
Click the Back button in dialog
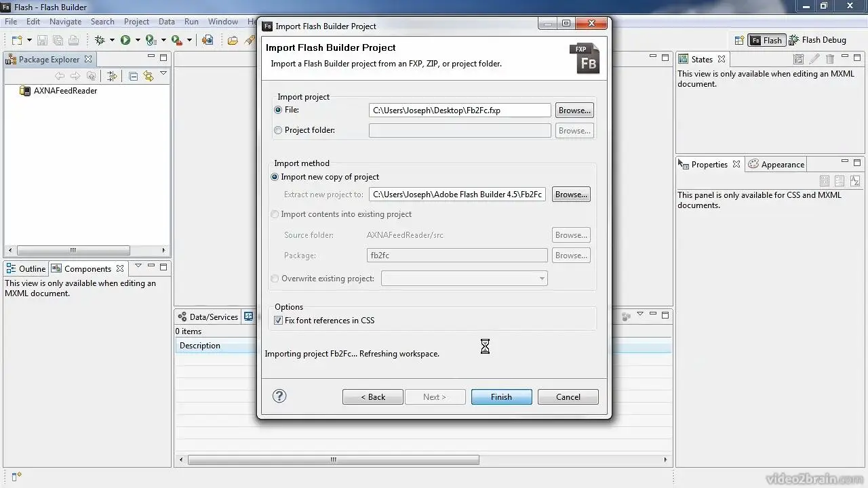click(373, 397)
